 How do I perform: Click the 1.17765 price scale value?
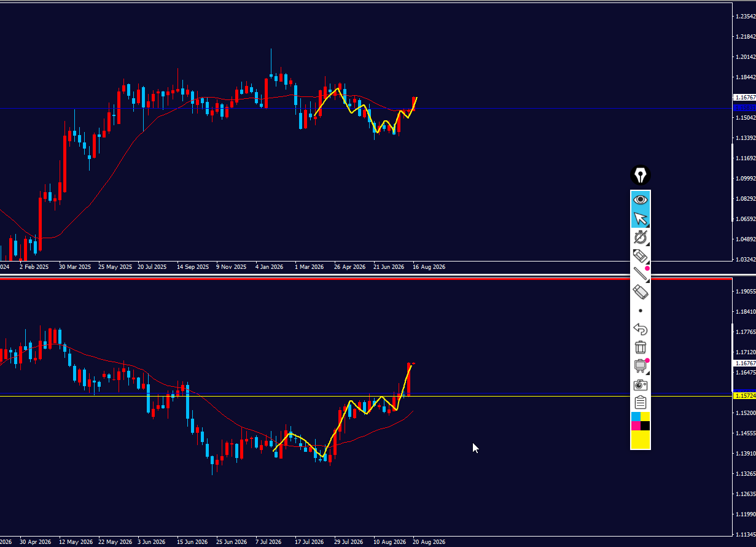click(x=745, y=332)
